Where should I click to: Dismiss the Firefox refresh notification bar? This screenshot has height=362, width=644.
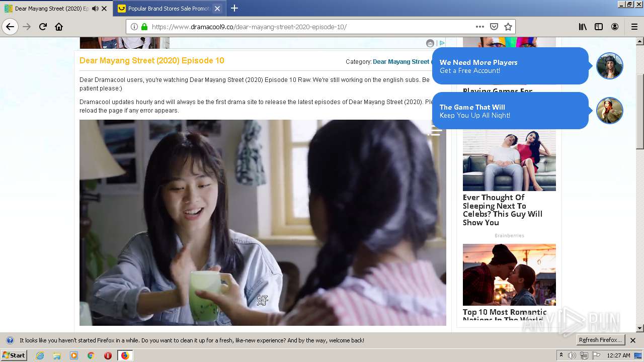(x=633, y=340)
